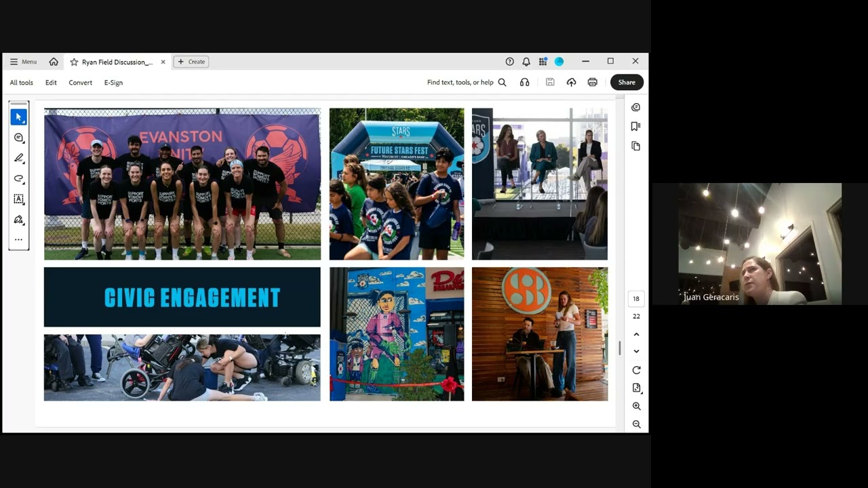Click the colorful mural photo

click(x=397, y=333)
